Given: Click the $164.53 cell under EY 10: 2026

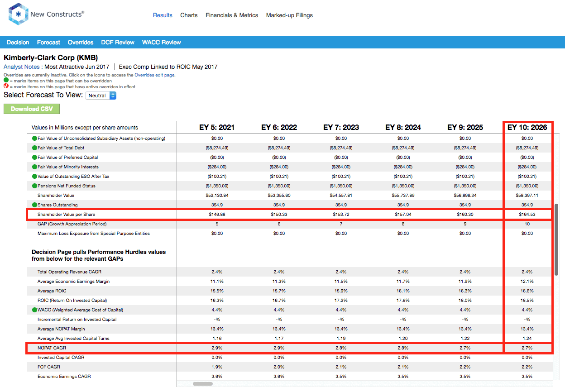Looking at the screenshot, I should (x=527, y=215).
